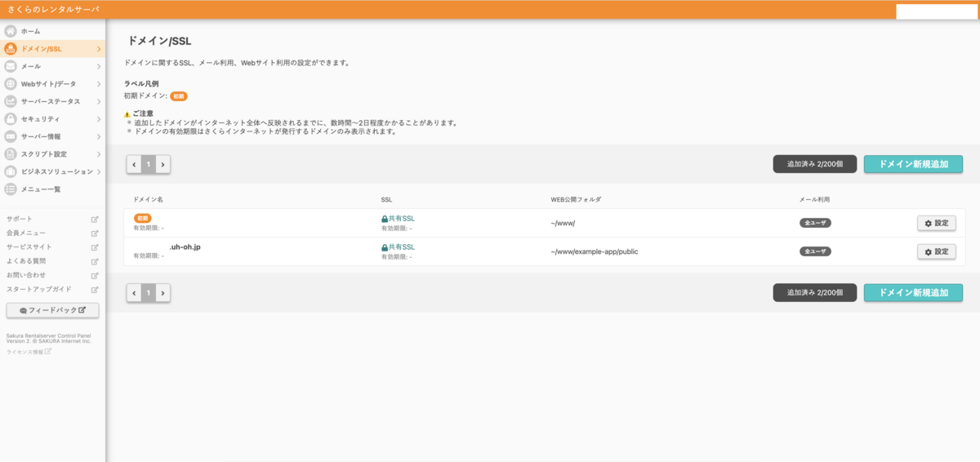
Task: Expand the サーバーステータス menu chevron
Action: pyautogui.click(x=99, y=101)
